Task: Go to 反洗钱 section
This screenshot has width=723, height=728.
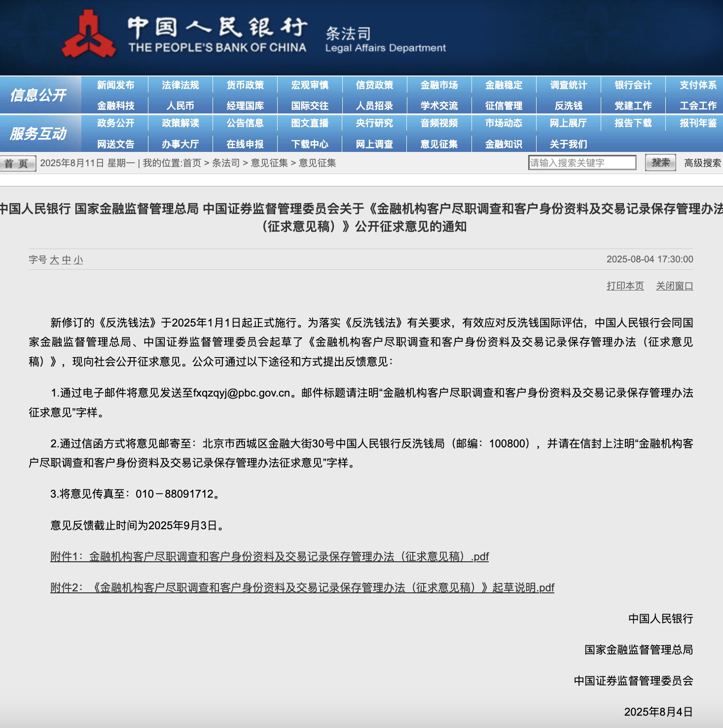Action: [x=569, y=106]
